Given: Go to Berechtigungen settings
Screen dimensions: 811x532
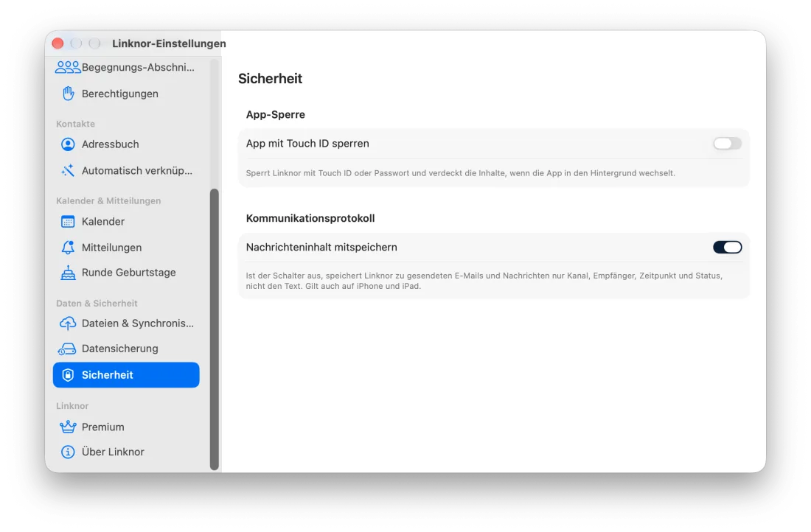Looking at the screenshot, I should (x=126, y=94).
